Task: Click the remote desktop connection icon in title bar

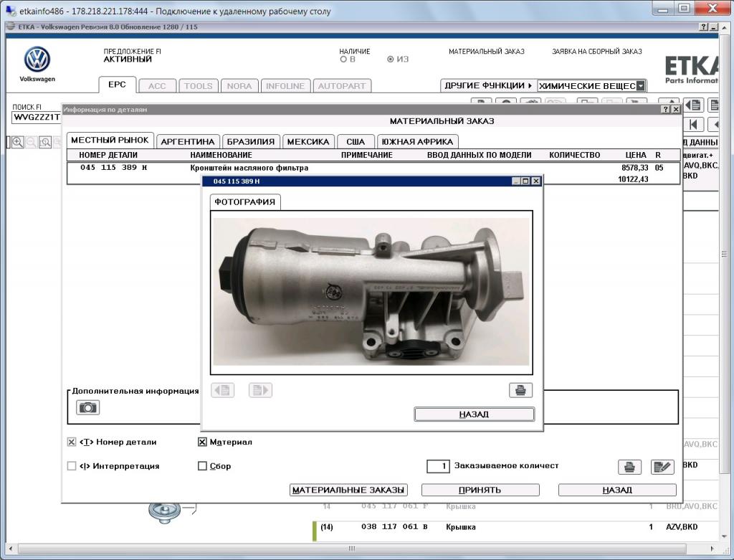Action: (10, 10)
